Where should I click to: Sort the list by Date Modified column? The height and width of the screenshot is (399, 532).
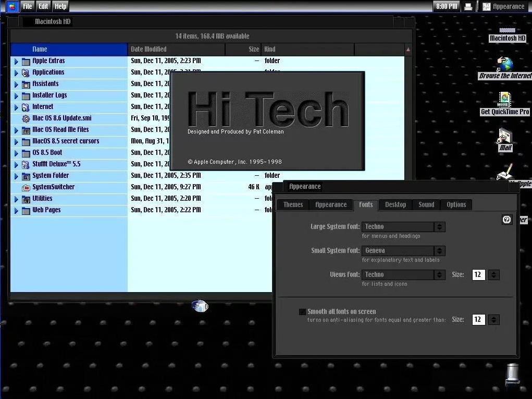[x=177, y=49]
